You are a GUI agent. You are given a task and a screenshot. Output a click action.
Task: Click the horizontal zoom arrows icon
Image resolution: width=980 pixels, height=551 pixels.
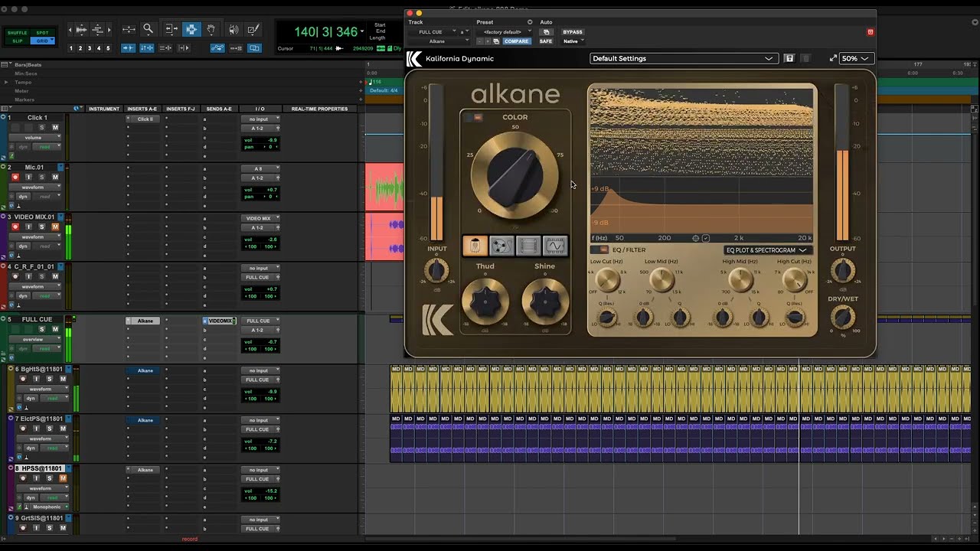click(129, 30)
